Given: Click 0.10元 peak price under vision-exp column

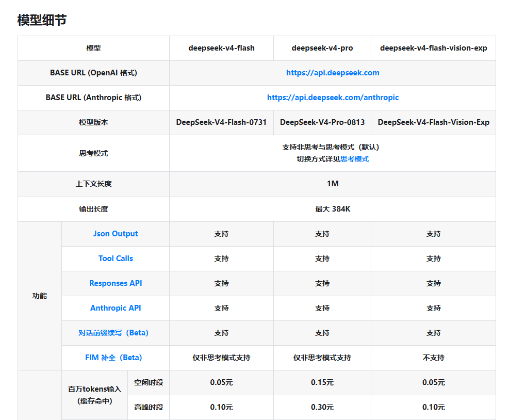Looking at the screenshot, I should (433, 407).
